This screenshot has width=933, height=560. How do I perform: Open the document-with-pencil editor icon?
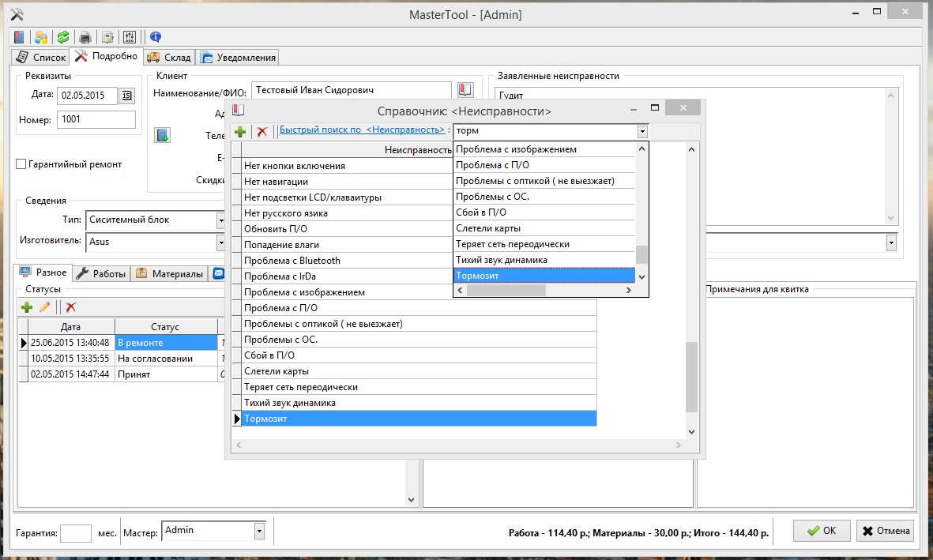coord(107,37)
